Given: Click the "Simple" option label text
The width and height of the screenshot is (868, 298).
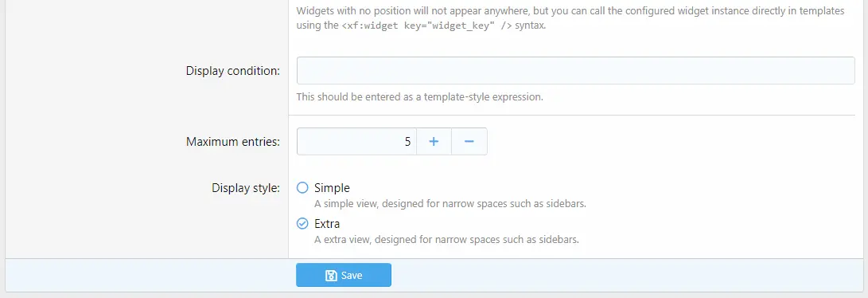Looking at the screenshot, I should [332, 188].
